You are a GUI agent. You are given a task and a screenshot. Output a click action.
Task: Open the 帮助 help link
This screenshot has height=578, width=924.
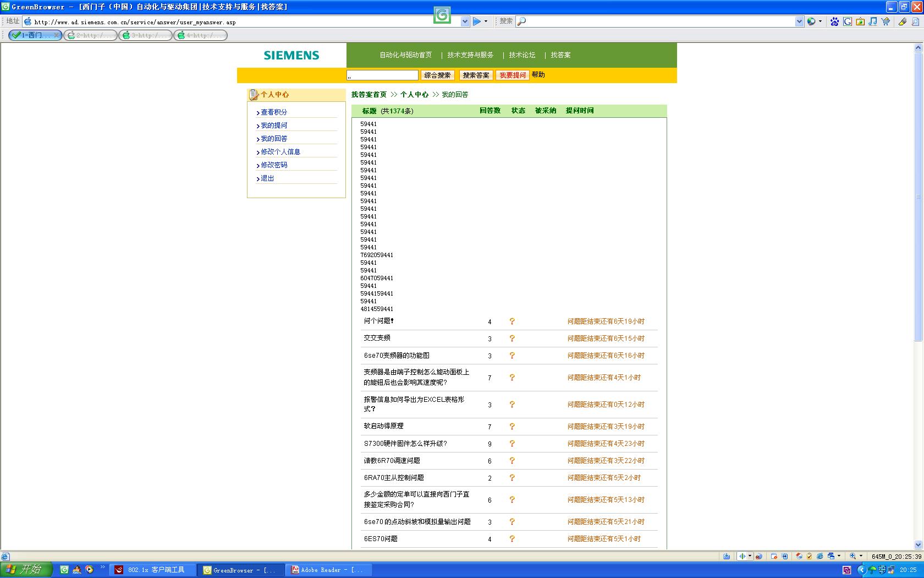(538, 75)
